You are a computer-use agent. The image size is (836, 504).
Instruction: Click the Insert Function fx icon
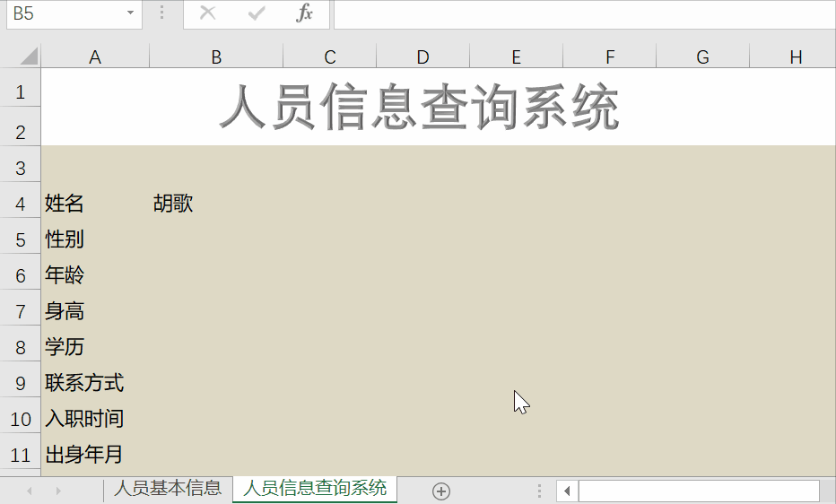pos(304,13)
